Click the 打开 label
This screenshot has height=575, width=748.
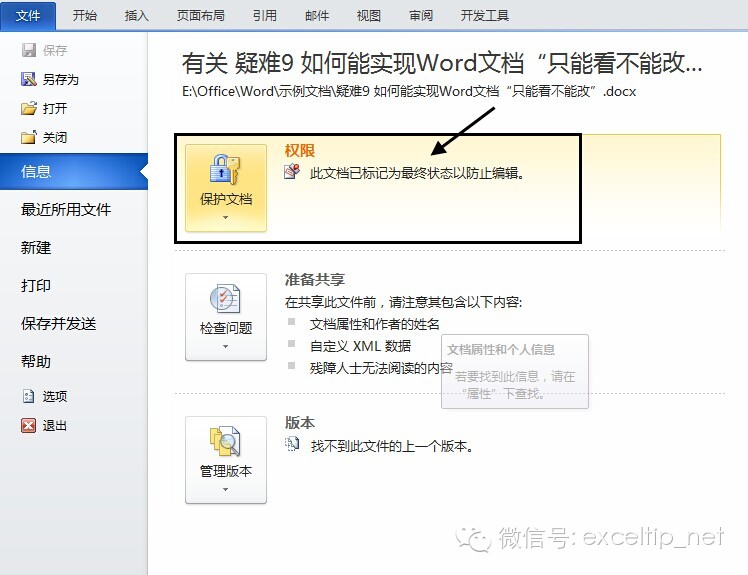tap(55, 108)
